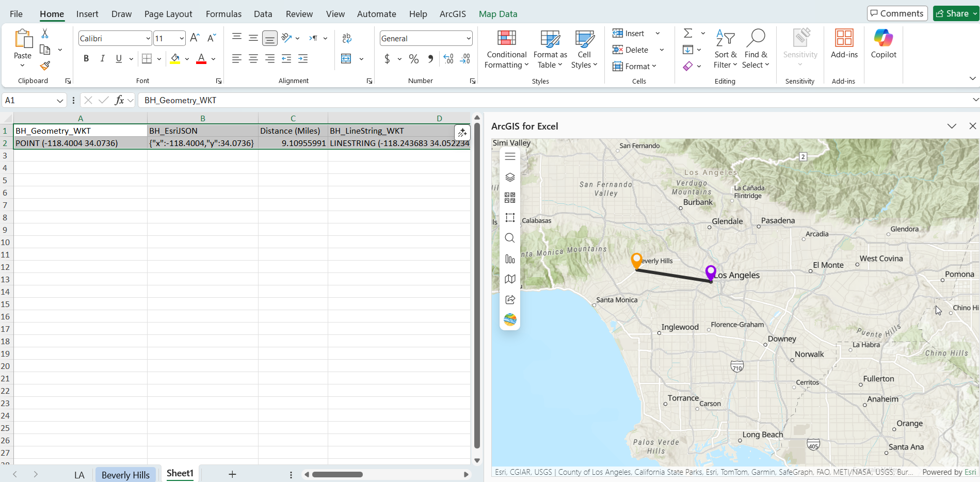Decrease font size with the smaller A icon
Viewport: 980px width, 482px height.
point(212,38)
